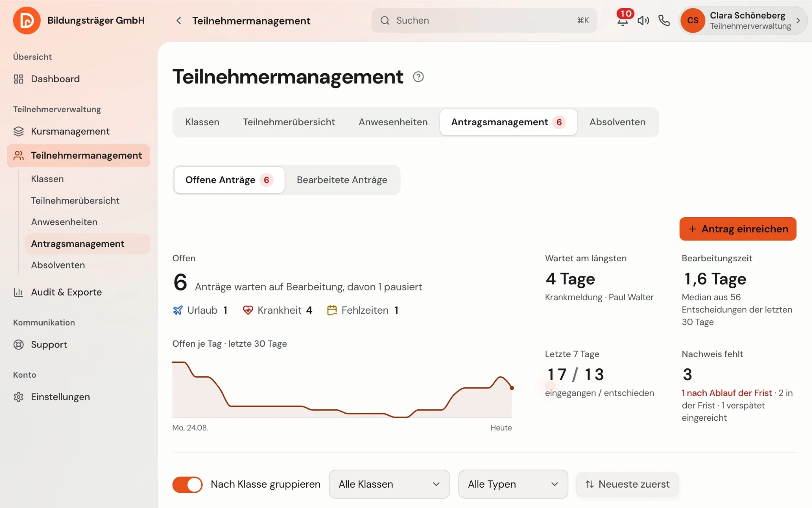Click the Fehlzeiten calendar icon

(332, 310)
